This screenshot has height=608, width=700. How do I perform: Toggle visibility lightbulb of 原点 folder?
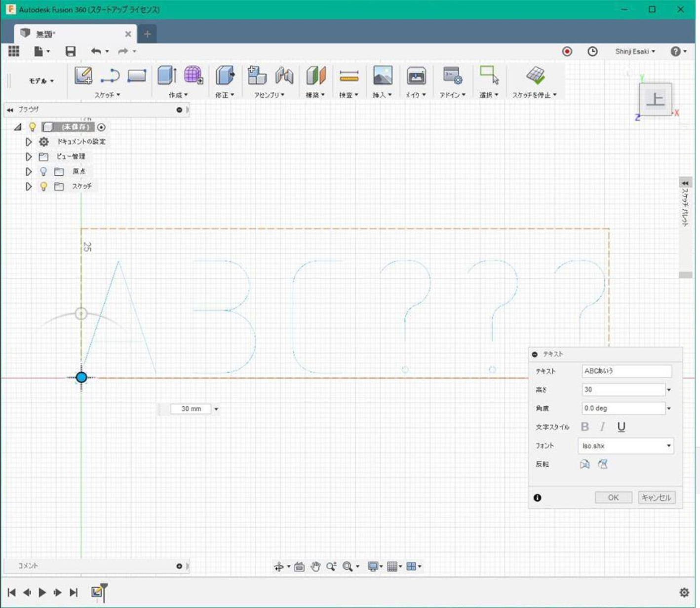point(43,171)
